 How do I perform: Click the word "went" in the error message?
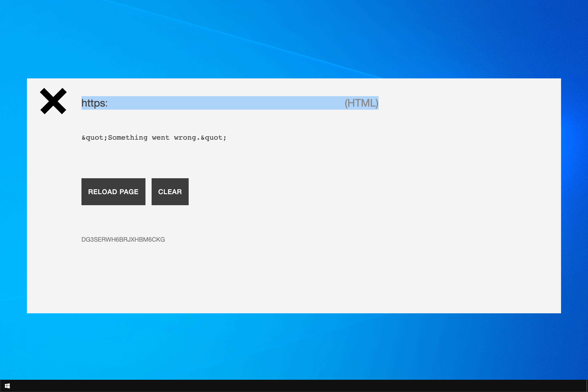(x=160, y=138)
